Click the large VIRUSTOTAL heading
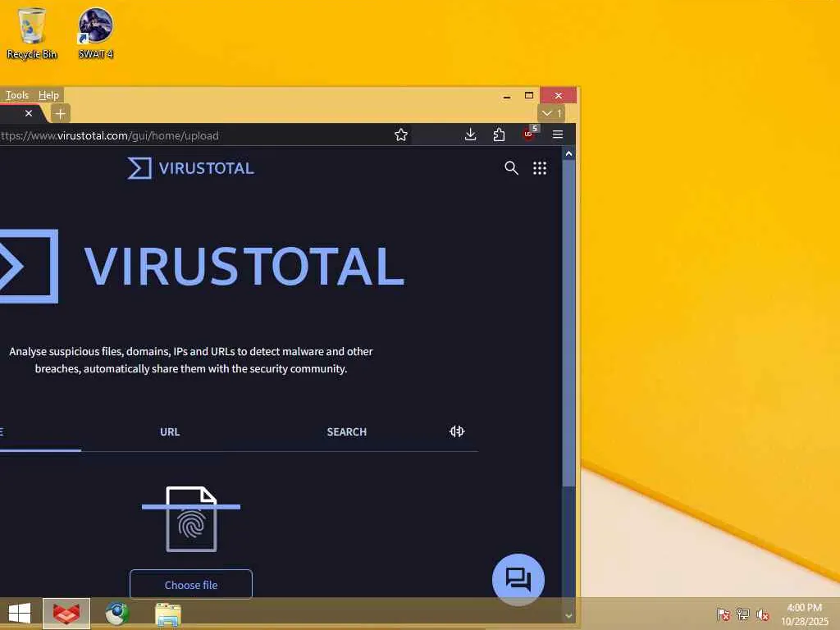 point(244,266)
